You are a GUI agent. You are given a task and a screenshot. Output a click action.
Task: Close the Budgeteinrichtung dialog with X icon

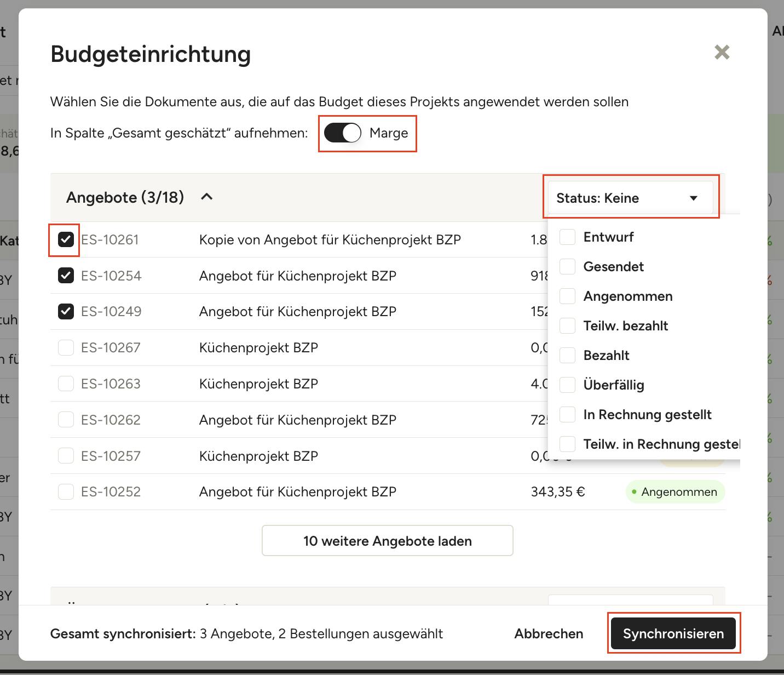(x=722, y=53)
